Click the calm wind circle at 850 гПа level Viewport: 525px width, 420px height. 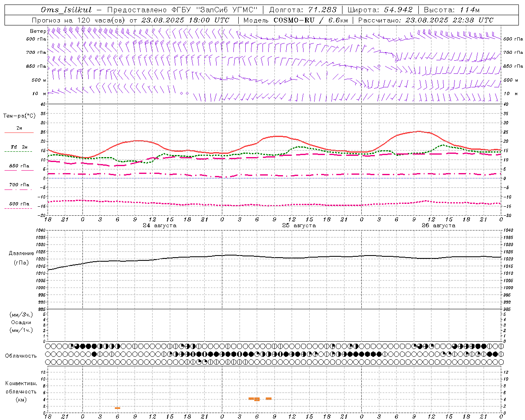379,66
